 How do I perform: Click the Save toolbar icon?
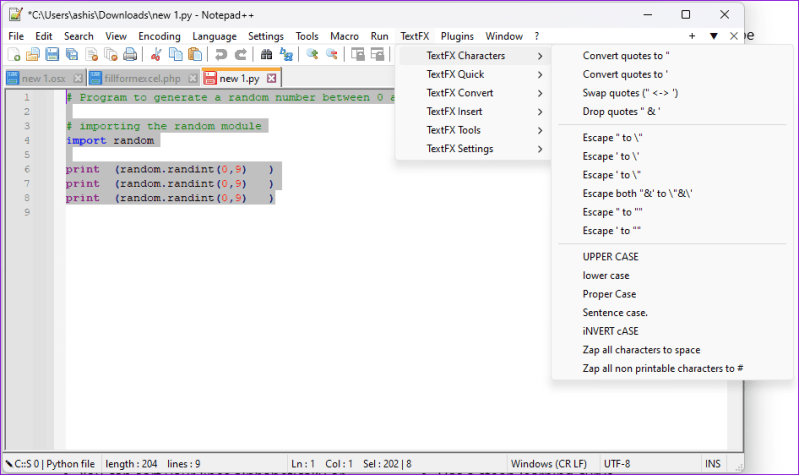(52, 55)
